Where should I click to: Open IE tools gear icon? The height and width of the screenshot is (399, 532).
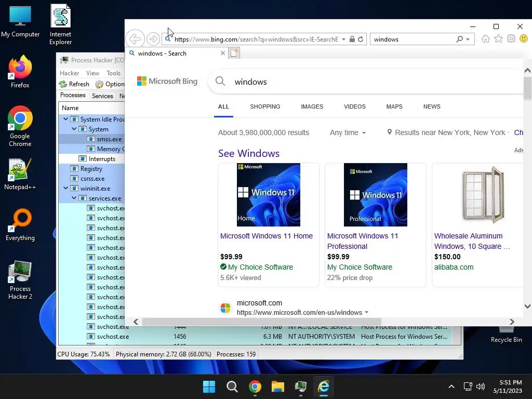click(x=511, y=38)
